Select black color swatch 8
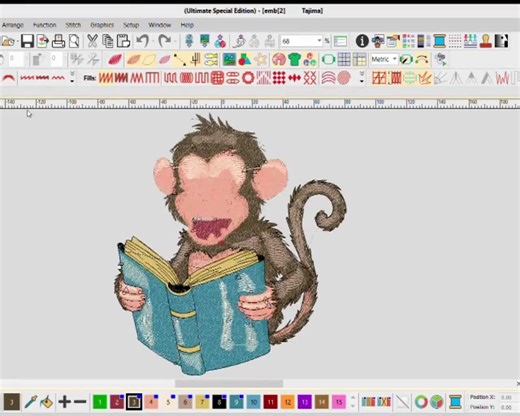This screenshot has width=520, height=416. 219,402
